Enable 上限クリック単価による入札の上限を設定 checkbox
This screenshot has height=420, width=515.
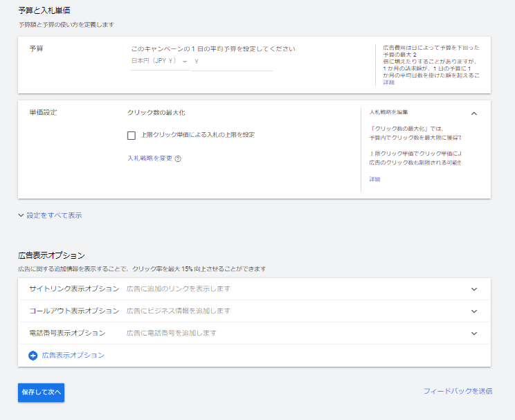132,136
